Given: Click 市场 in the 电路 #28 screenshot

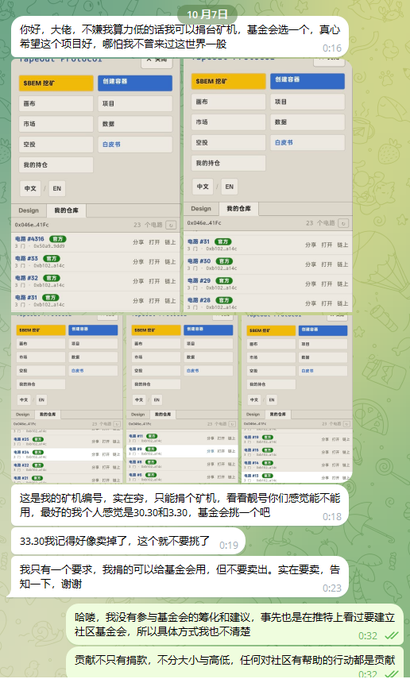Looking at the screenshot, I should pyautogui.click(x=229, y=122).
